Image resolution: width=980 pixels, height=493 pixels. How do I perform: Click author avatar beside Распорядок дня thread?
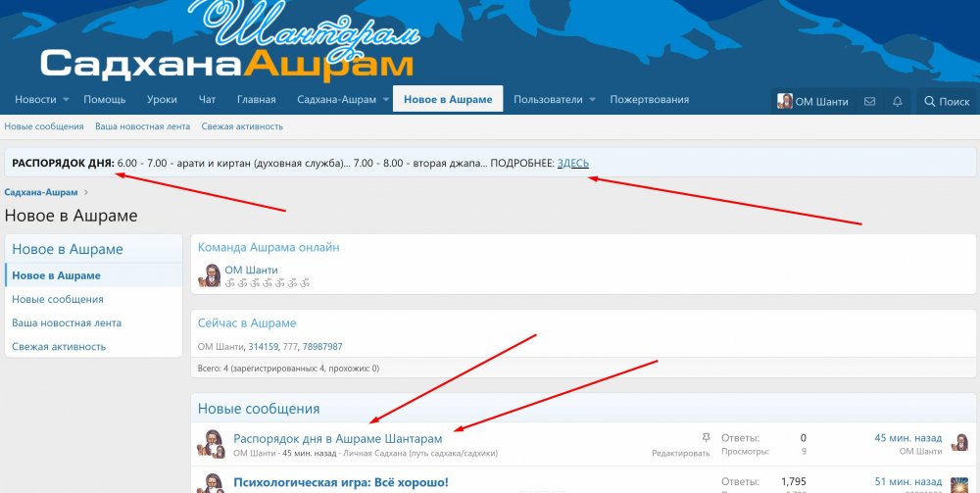[x=210, y=443]
